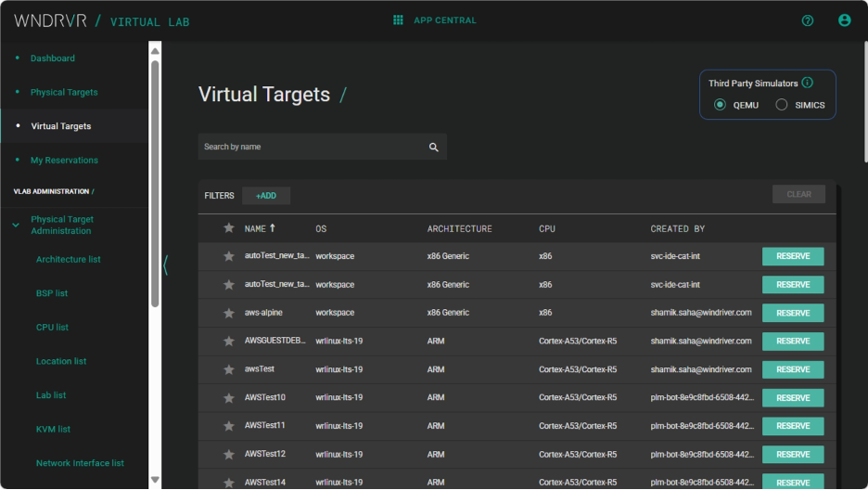Viewport: 868px width, 490px height.
Task: Star the aws-alpine target as favorite
Action: coord(229,313)
